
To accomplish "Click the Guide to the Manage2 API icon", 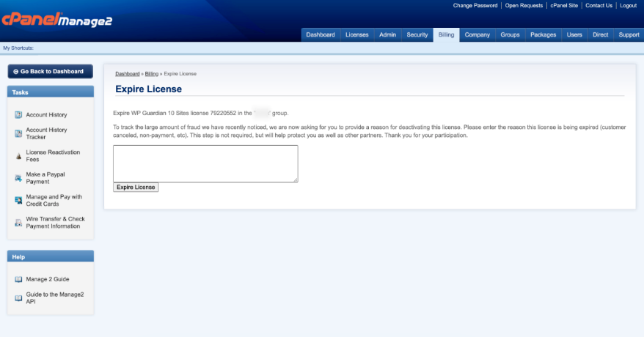I will click(x=18, y=297).
